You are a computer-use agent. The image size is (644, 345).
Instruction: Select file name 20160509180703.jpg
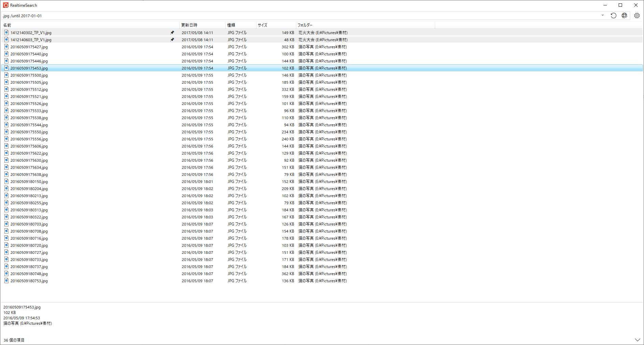(x=29, y=224)
